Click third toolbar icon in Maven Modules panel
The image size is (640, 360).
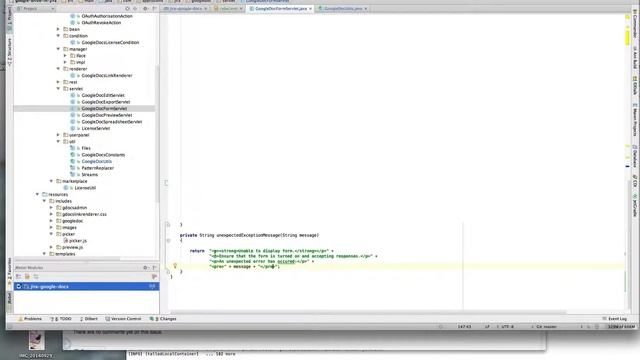[x=36, y=277]
